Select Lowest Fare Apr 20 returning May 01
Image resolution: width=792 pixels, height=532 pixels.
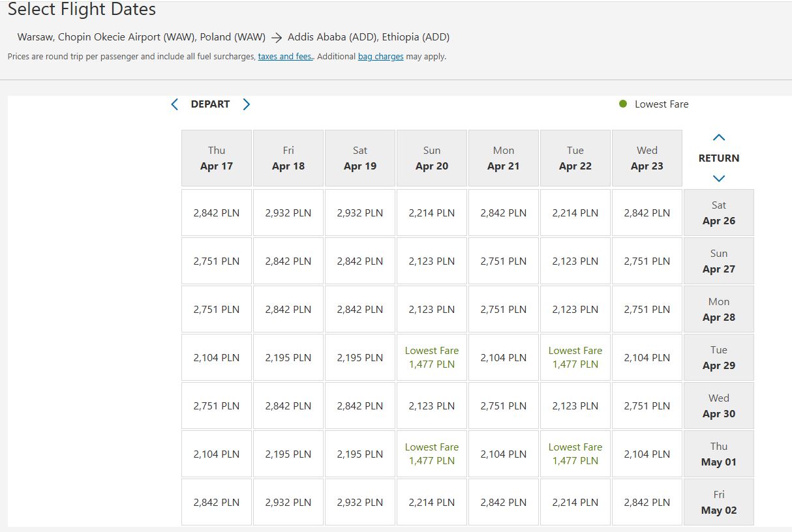[432, 454]
